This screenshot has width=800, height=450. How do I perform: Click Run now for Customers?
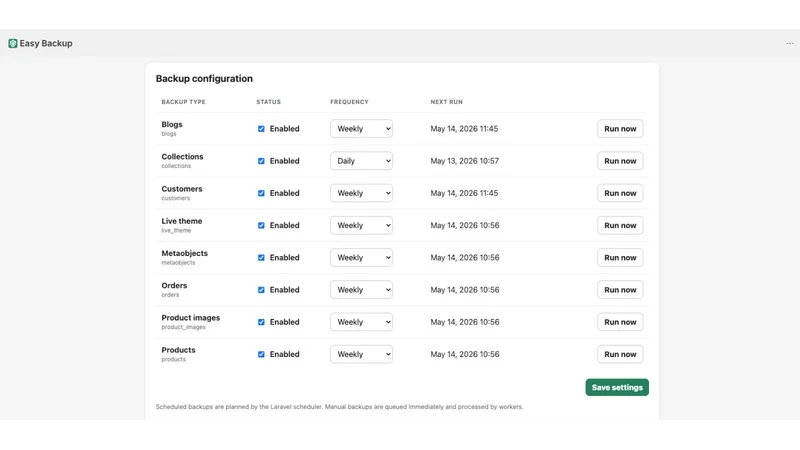tap(620, 193)
